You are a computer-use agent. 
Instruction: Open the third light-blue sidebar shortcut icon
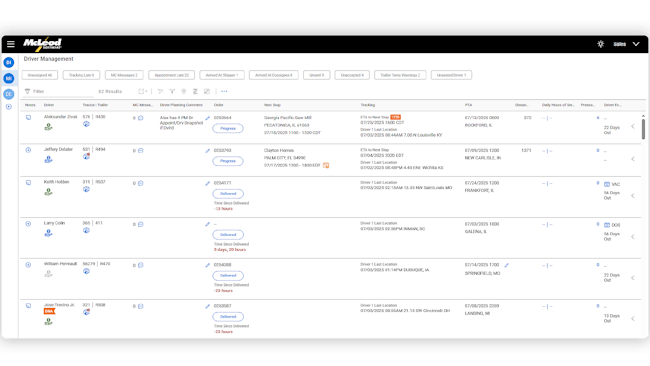click(x=9, y=94)
